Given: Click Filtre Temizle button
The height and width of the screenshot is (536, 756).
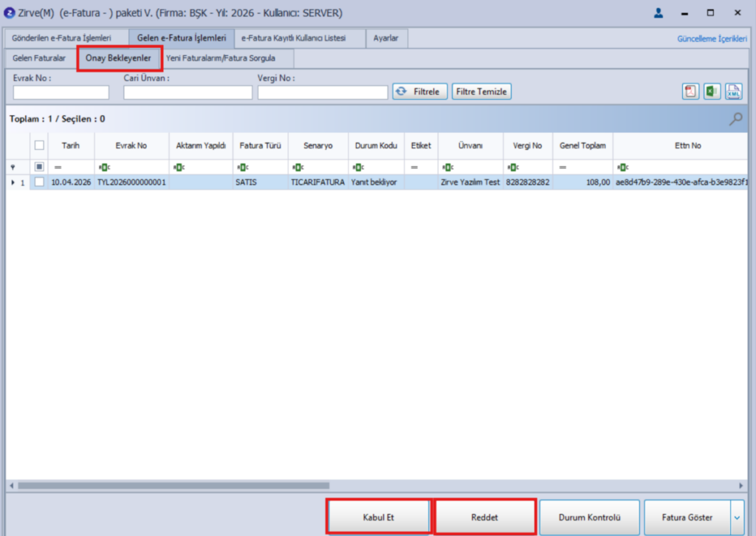Looking at the screenshot, I should pos(481,92).
